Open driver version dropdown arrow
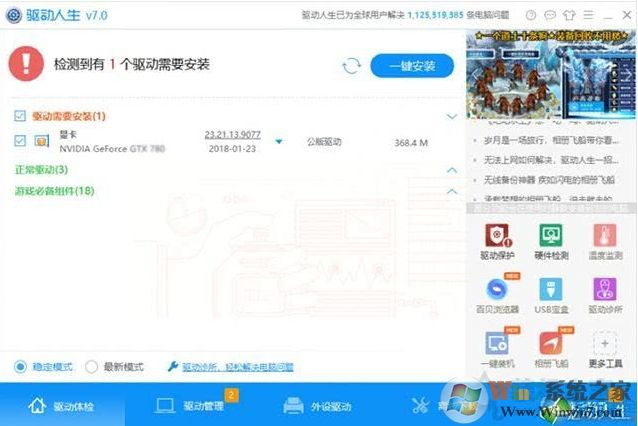The height and width of the screenshot is (426, 638). [x=279, y=142]
